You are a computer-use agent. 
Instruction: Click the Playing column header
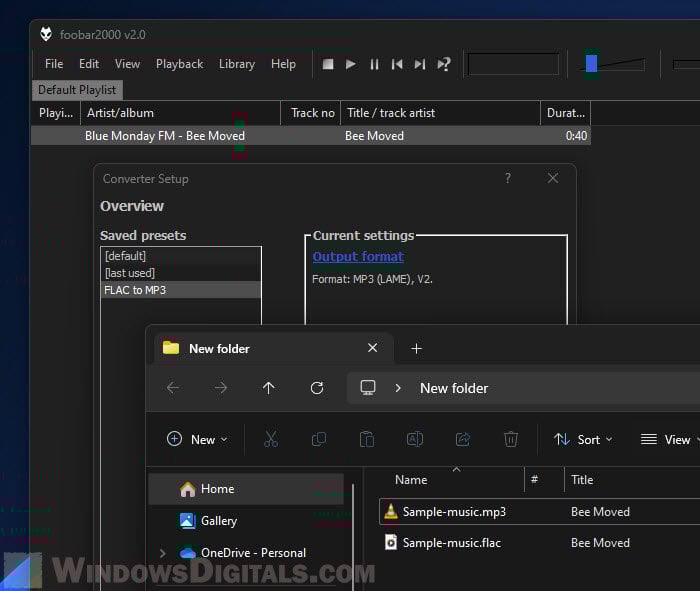pos(56,113)
